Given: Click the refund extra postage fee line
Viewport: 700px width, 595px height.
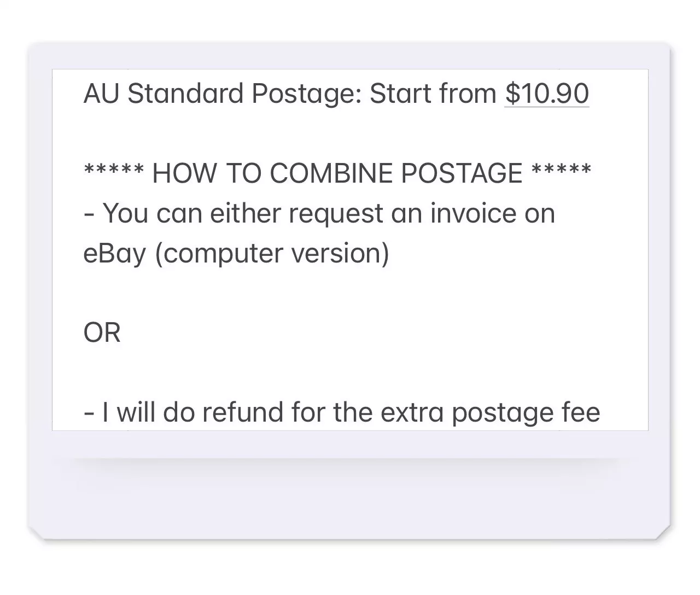Looking at the screenshot, I should coord(342,412).
